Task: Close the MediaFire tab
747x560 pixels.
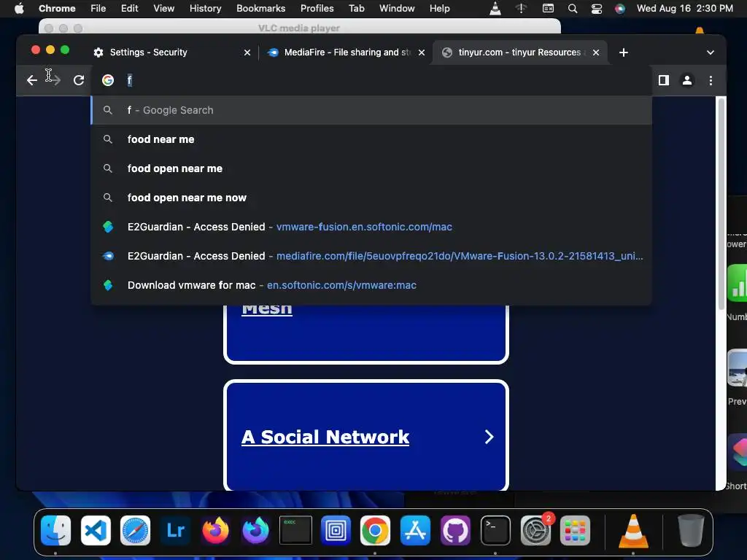Action: pos(421,52)
